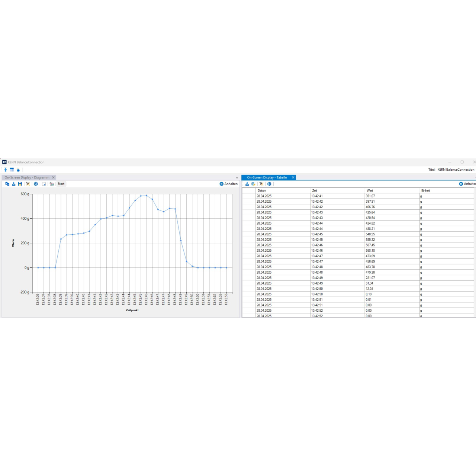
Task: Click the save disk icon in Diagramm toolbar
Action: (20, 184)
